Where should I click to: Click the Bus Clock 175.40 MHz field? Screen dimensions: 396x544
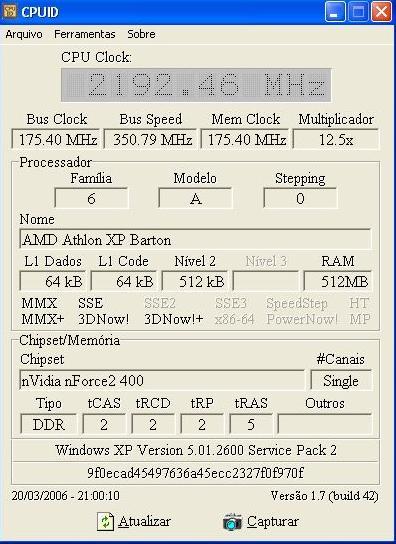(56, 139)
